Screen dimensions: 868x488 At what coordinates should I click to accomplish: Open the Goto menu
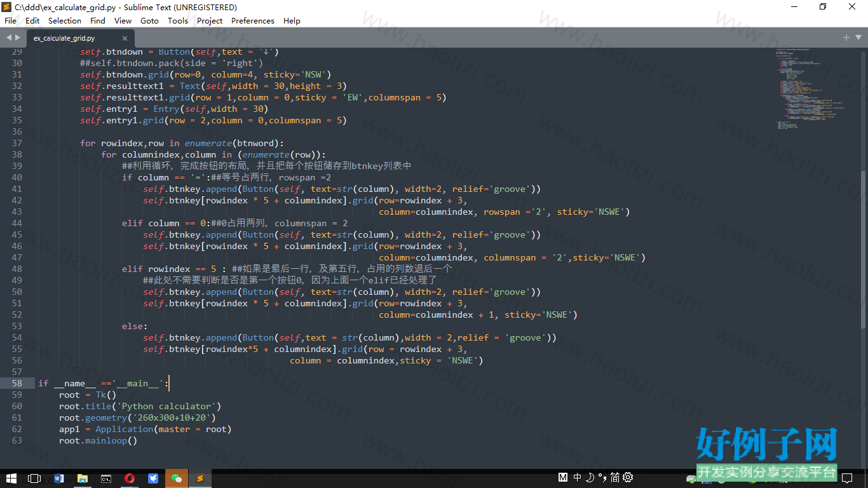click(149, 20)
